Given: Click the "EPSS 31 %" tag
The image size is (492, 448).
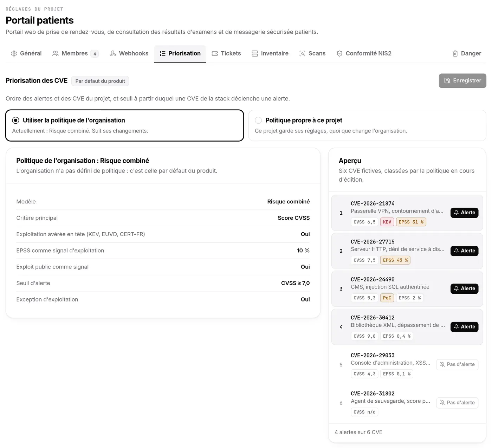Looking at the screenshot, I should coord(411,222).
